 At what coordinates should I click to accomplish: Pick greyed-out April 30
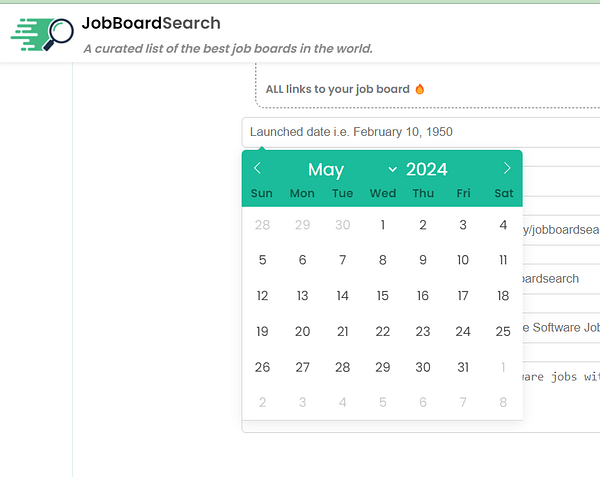click(x=342, y=225)
